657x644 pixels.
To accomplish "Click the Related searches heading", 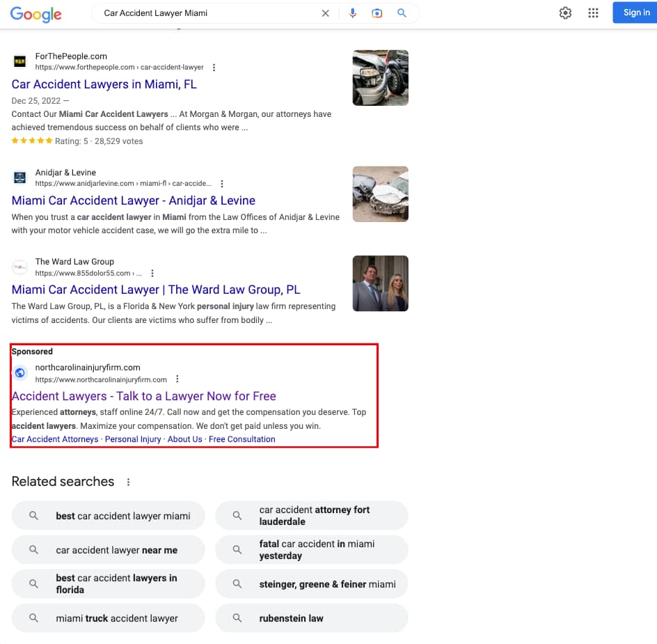I will click(63, 482).
